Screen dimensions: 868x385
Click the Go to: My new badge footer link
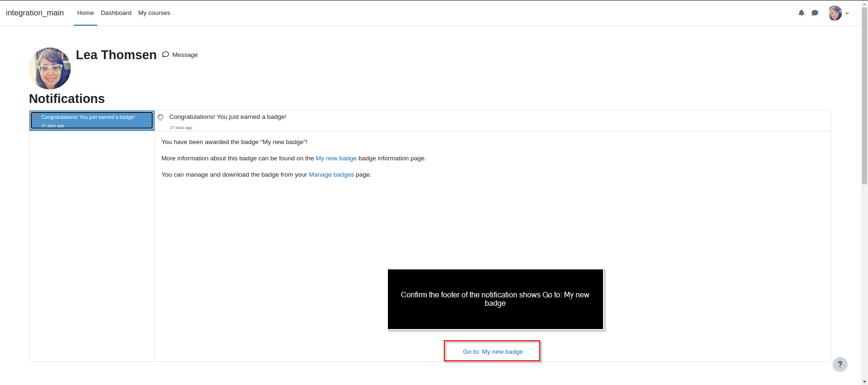(x=493, y=351)
